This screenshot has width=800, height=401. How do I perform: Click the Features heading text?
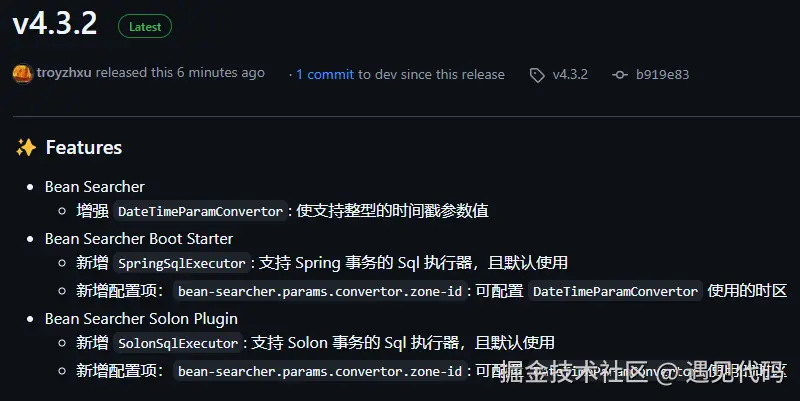[x=84, y=148]
